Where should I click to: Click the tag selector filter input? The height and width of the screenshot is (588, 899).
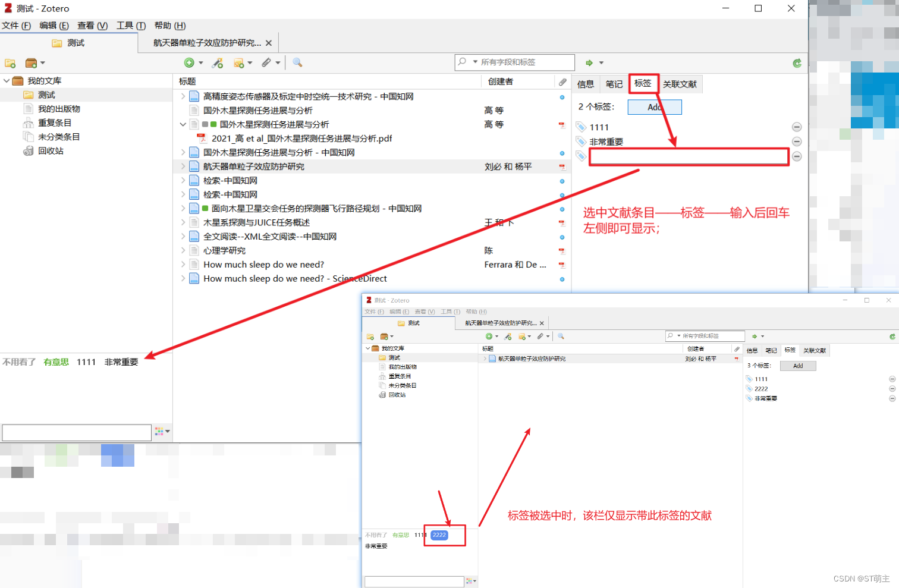[77, 432]
